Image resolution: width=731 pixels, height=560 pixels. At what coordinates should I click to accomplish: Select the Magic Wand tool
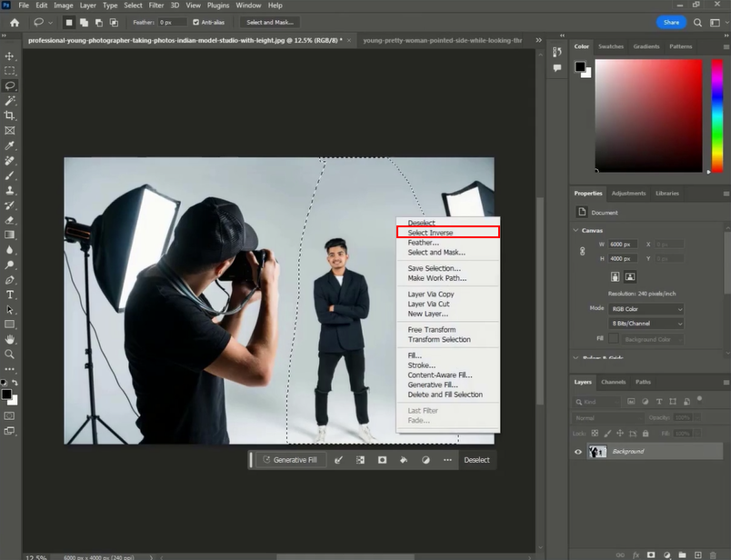[x=9, y=101]
